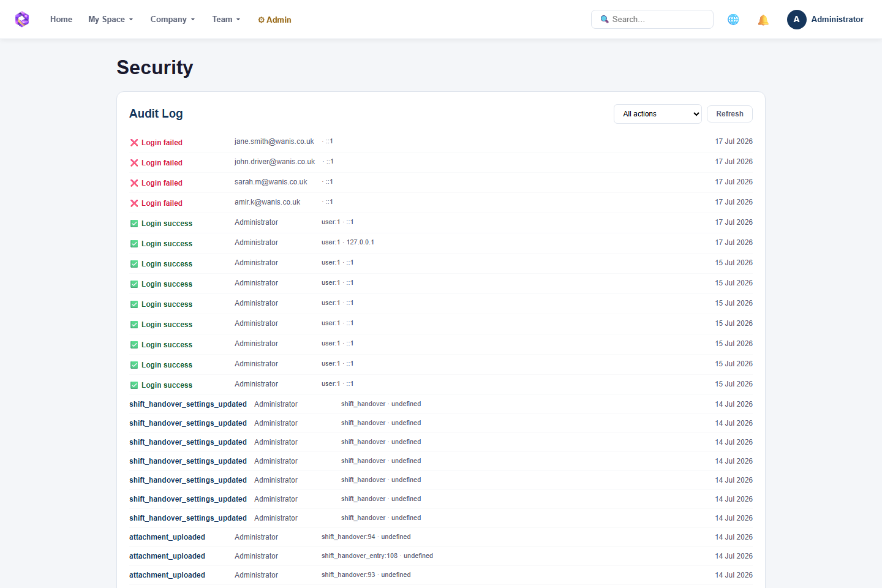The width and height of the screenshot is (882, 588).
Task: Click the green check icon on the 127.0.0.1 login row
Action: coord(134,244)
